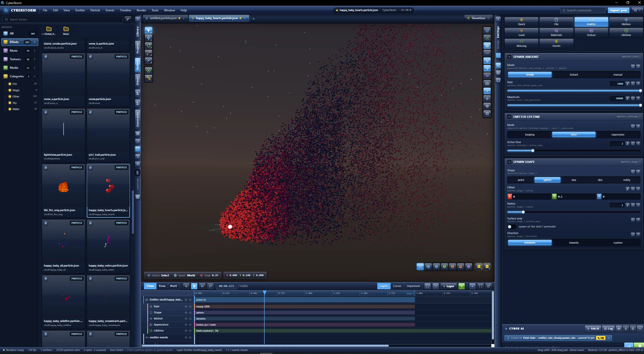This screenshot has width=644, height=354.
Task: Click the Showtime button
Action: tap(478, 18)
